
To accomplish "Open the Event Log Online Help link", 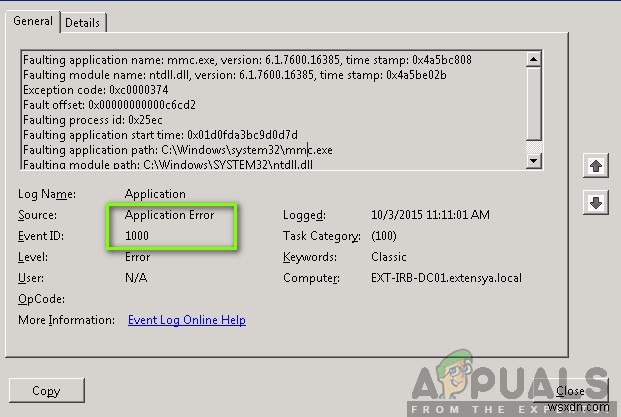I will pyautogui.click(x=187, y=320).
